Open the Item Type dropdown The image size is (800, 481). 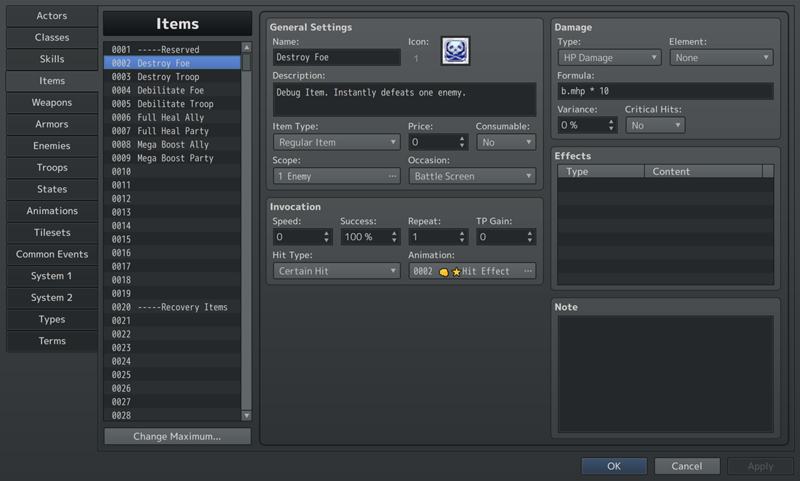tap(336, 143)
